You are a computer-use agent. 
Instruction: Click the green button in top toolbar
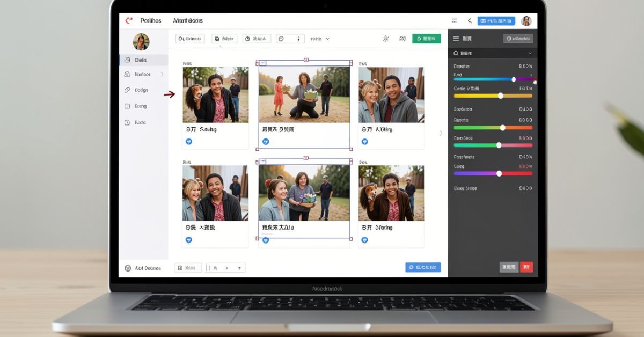(x=426, y=39)
